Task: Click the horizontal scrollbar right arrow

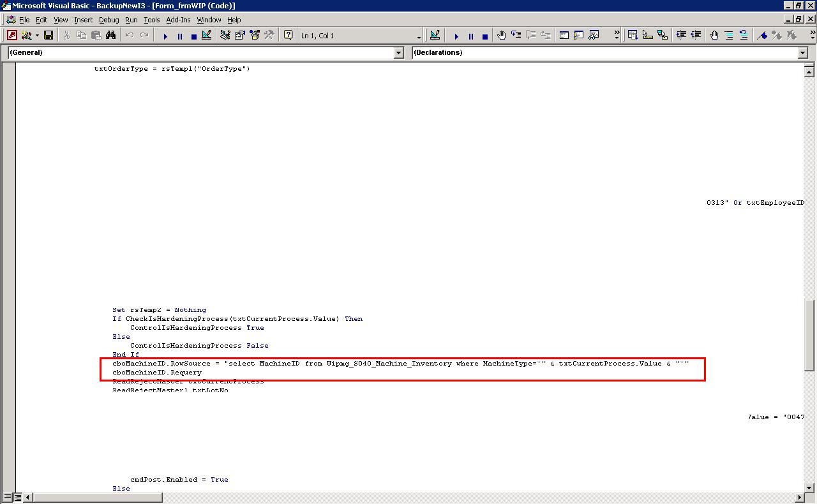Action: coord(799,497)
